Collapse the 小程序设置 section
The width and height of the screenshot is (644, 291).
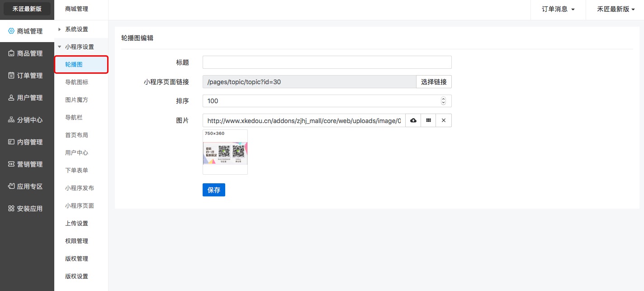tap(59, 47)
